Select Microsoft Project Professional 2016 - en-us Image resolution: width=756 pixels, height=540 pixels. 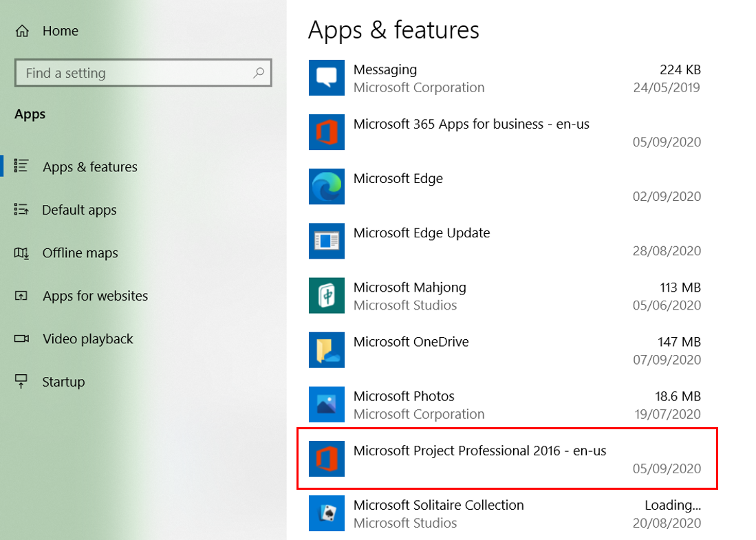coord(479,451)
